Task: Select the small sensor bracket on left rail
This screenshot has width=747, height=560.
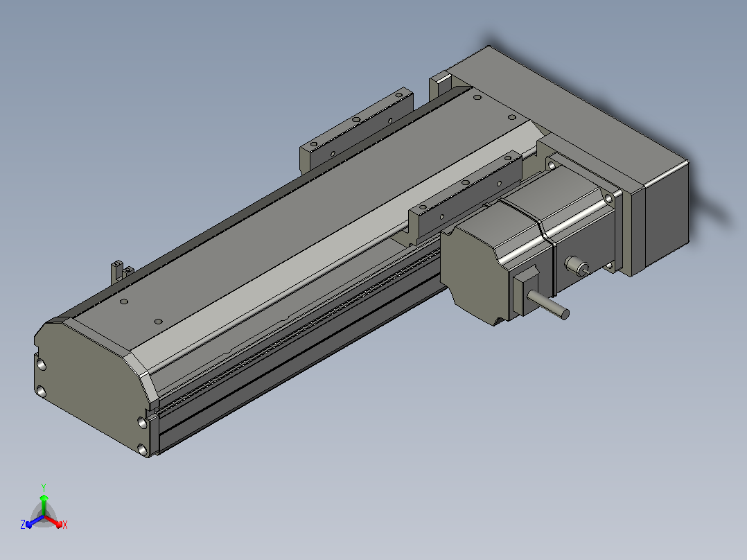Action: 121,272
